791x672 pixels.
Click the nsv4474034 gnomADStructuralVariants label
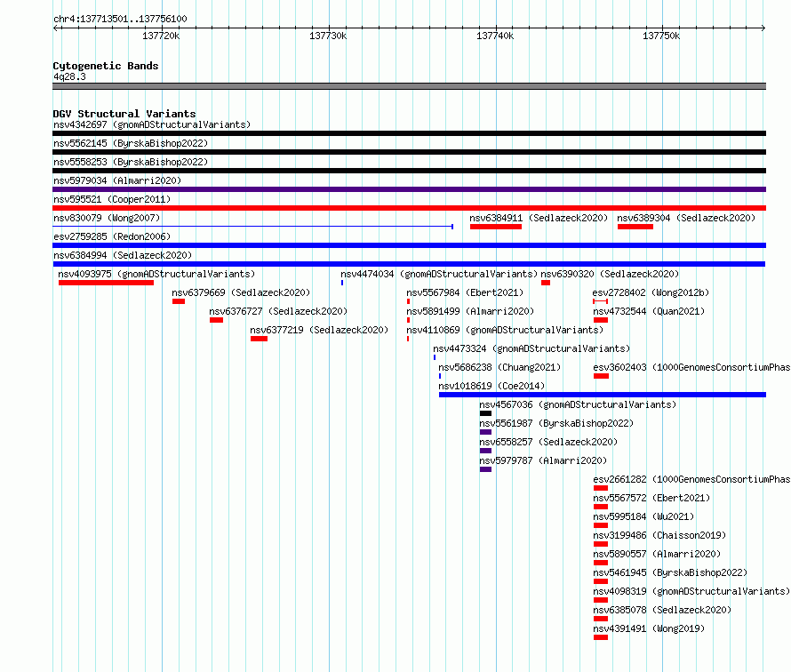439,274
